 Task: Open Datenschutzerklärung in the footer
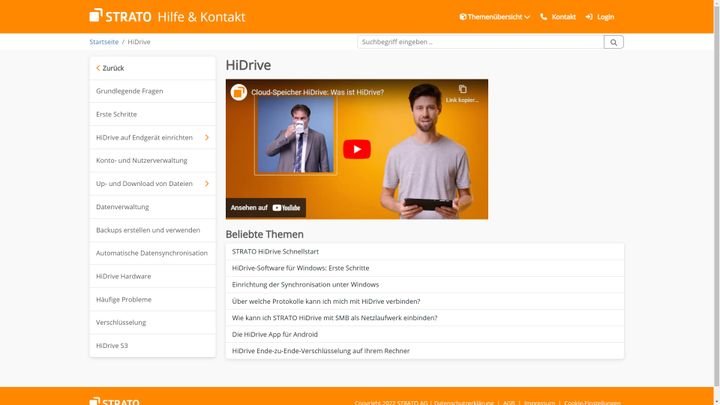[x=464, y=403]
